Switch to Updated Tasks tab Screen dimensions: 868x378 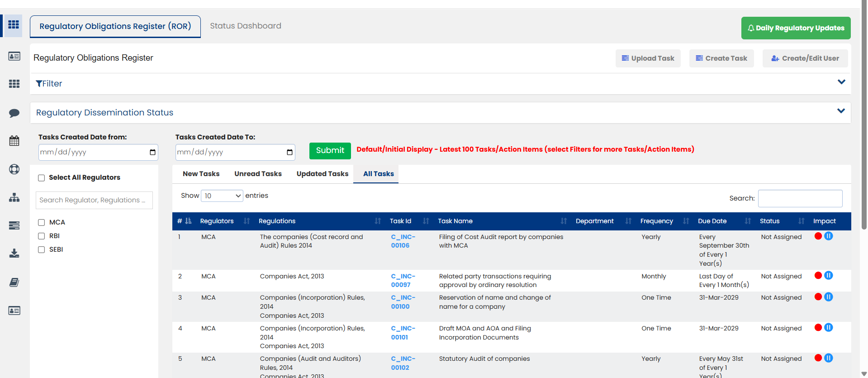[323, 174]
